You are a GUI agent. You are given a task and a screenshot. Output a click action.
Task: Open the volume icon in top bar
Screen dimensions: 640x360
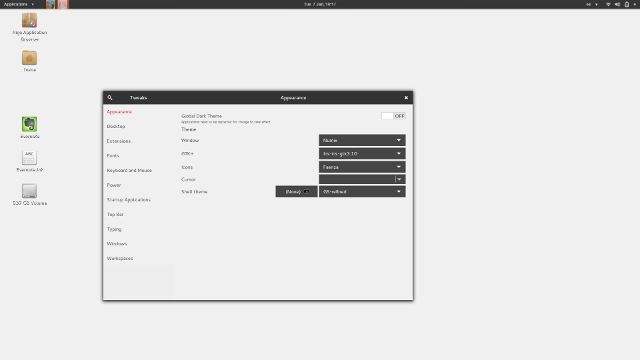click(x=617, y=4)
